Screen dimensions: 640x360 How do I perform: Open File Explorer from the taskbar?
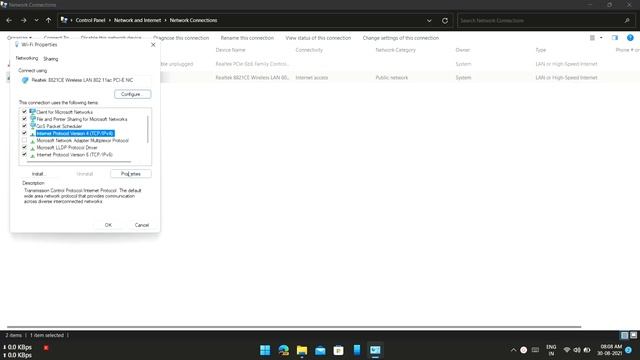click(x=302, y=350)
